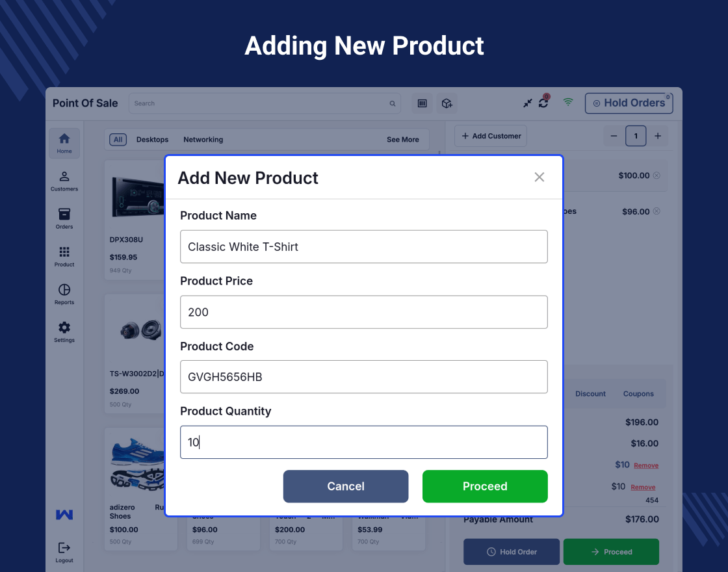The height and width of the screenshot is (572, 728).
Task: Open the Product grid section
Action: [x=64, y=256]
